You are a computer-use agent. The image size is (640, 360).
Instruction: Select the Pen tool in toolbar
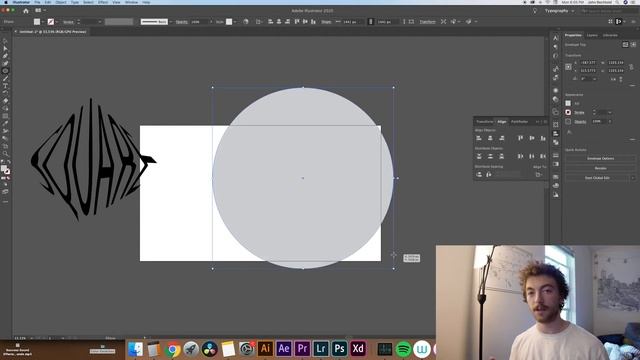(5, 56)
